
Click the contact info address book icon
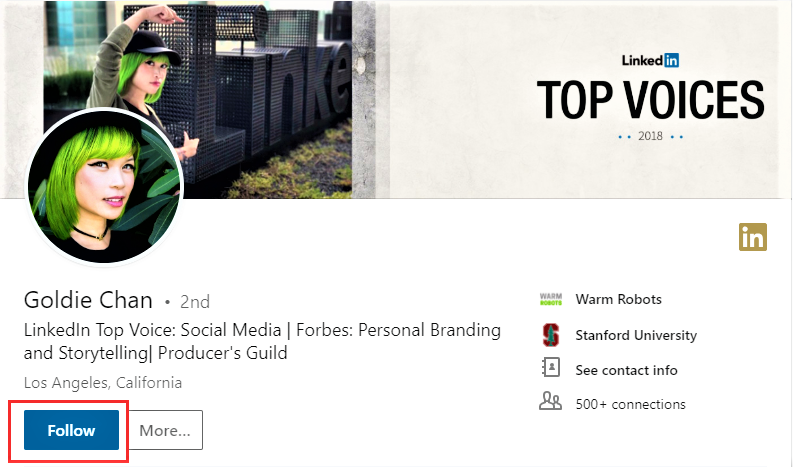[550, 367]
